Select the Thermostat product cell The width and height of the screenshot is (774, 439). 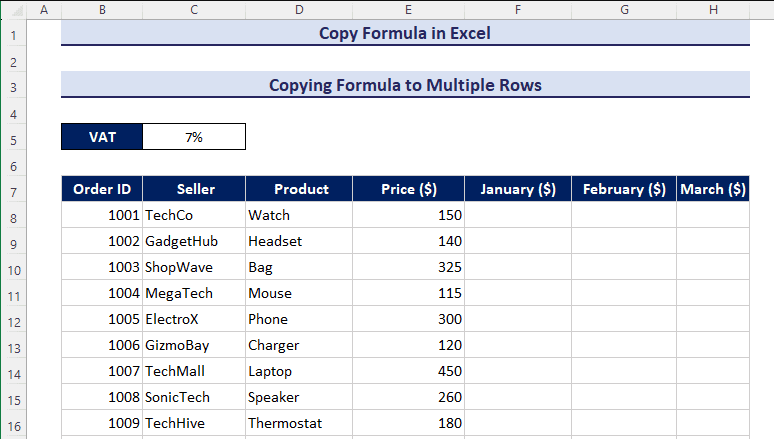299,424
